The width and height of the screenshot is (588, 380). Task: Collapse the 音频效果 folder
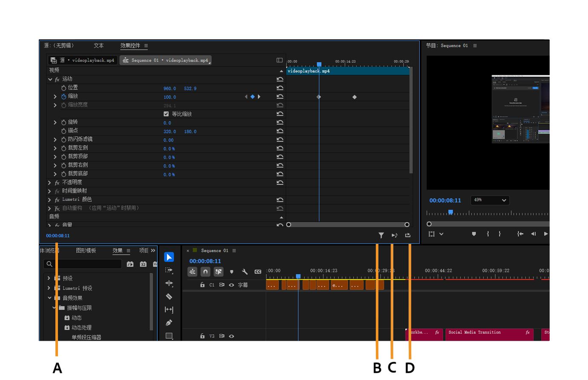tap(49, 298)
